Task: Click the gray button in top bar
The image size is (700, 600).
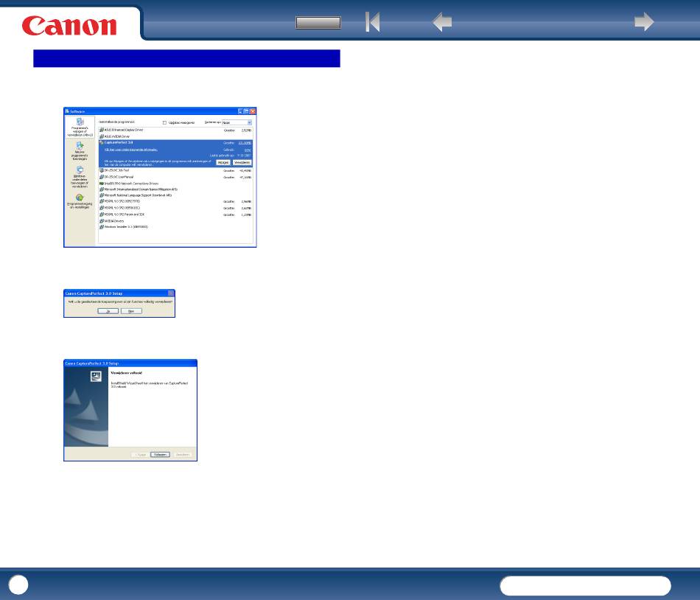Action: tap(318, 22)
